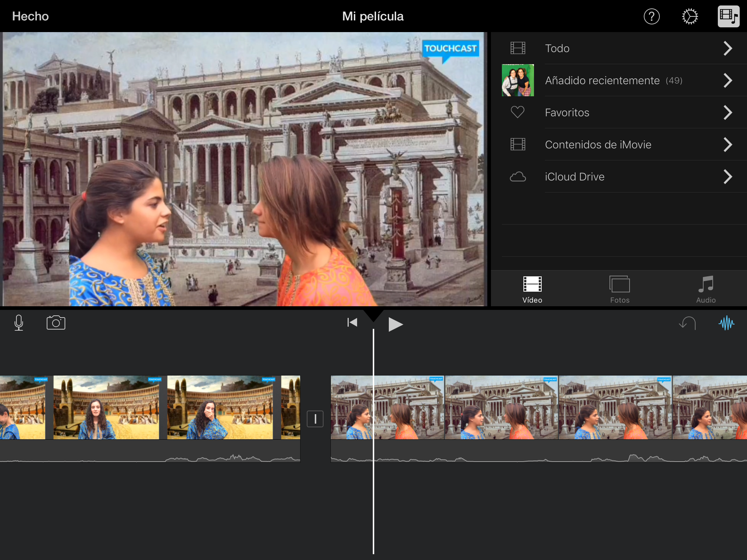Expand Contenidos de iMovie chevron
This screenshot has width=747, height=560.
728,145
